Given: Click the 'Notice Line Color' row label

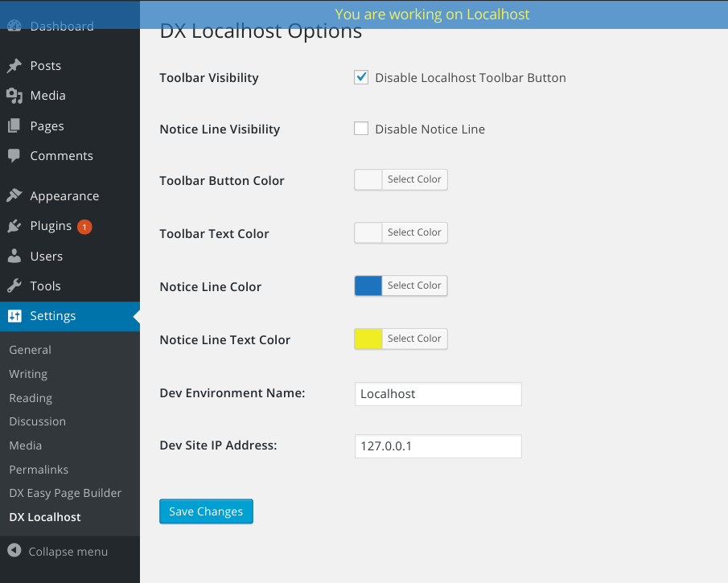Looking at the screenshot, I should click(210, 287).
